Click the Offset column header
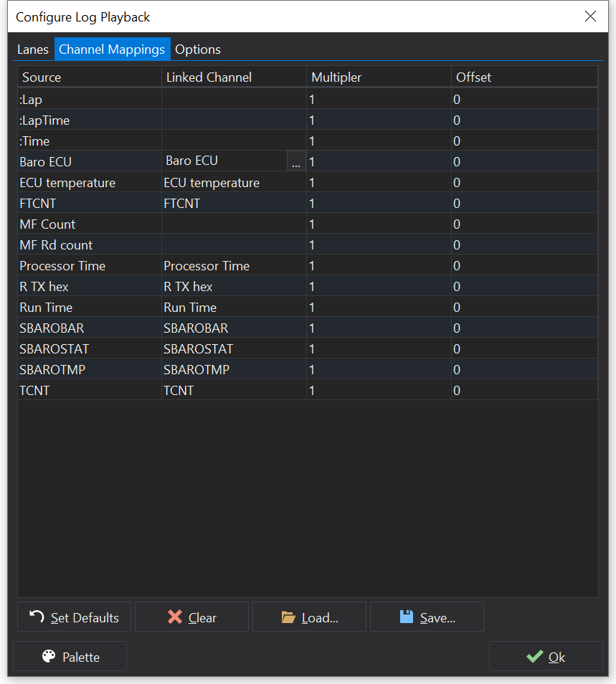The height and width of the screenshot is (684, 616). click(x=524, y=77)
